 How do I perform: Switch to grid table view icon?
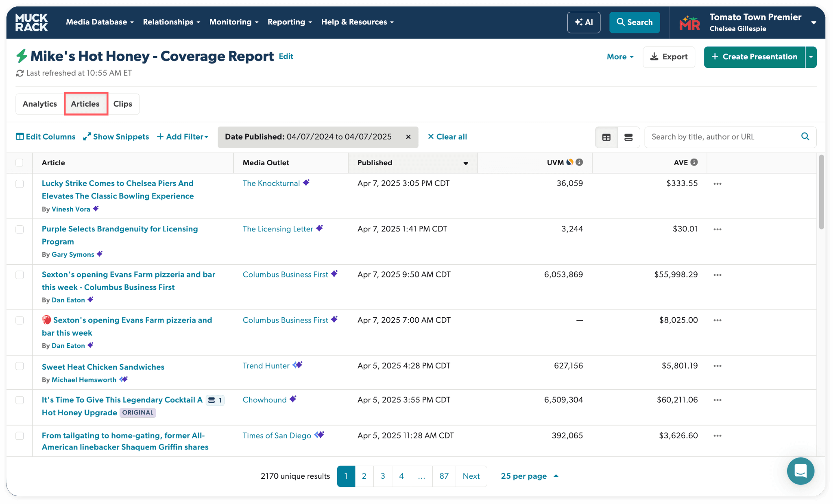(x=606, y=137)
